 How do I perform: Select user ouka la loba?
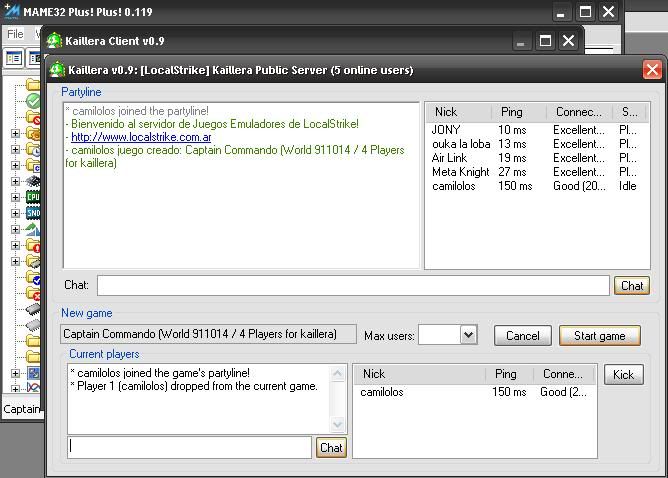click(x=461, y=144)
